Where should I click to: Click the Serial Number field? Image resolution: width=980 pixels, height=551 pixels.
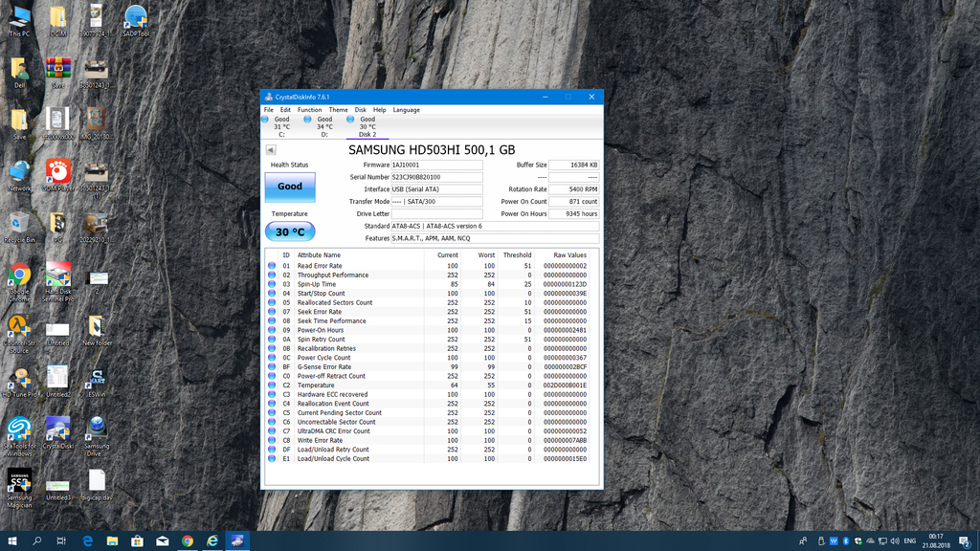pyautogui.click(x=436, y=177)
